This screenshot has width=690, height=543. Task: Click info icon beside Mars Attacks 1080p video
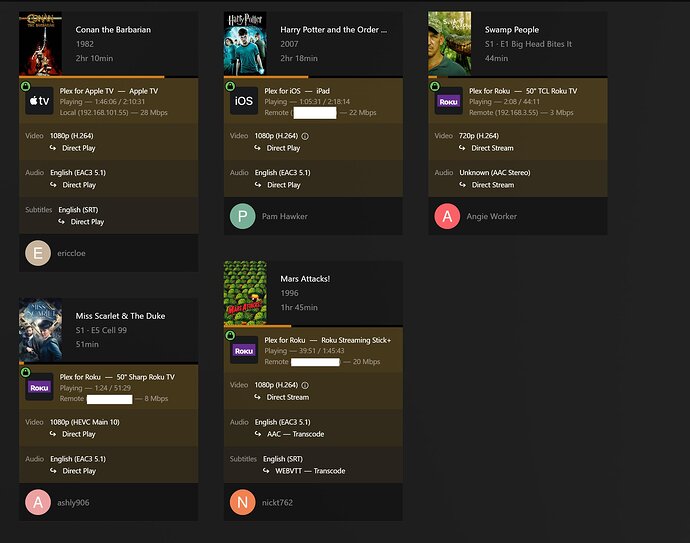305,385
